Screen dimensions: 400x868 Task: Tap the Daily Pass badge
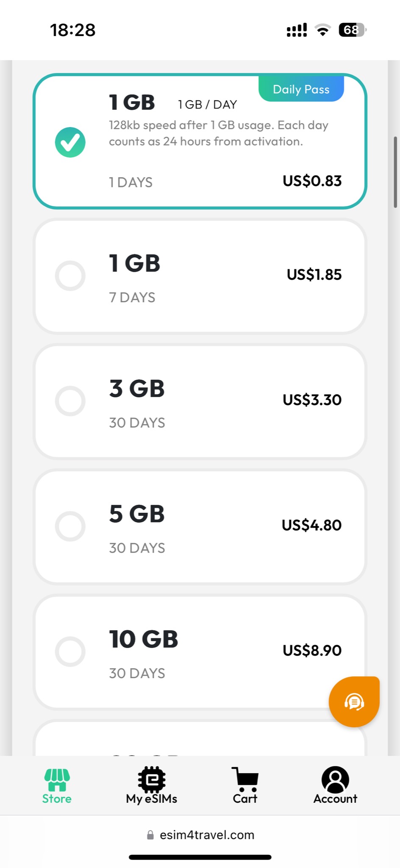pos(301,89)
